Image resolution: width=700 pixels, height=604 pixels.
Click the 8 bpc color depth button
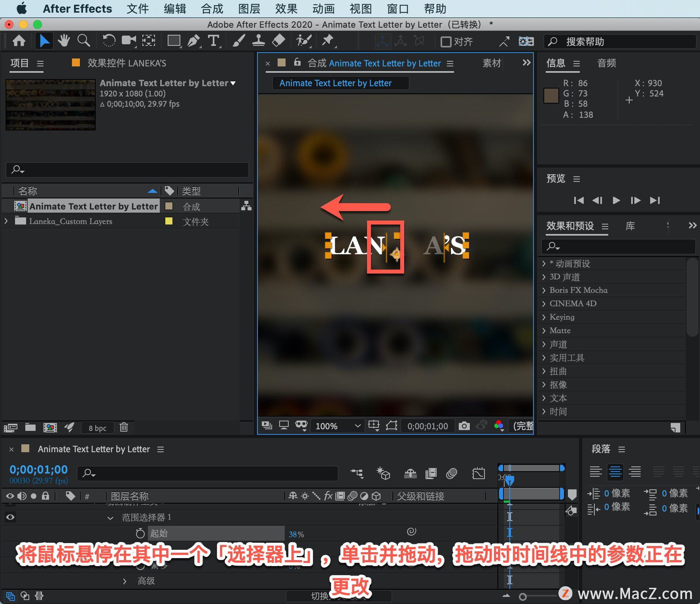click(x=97, y=428)
